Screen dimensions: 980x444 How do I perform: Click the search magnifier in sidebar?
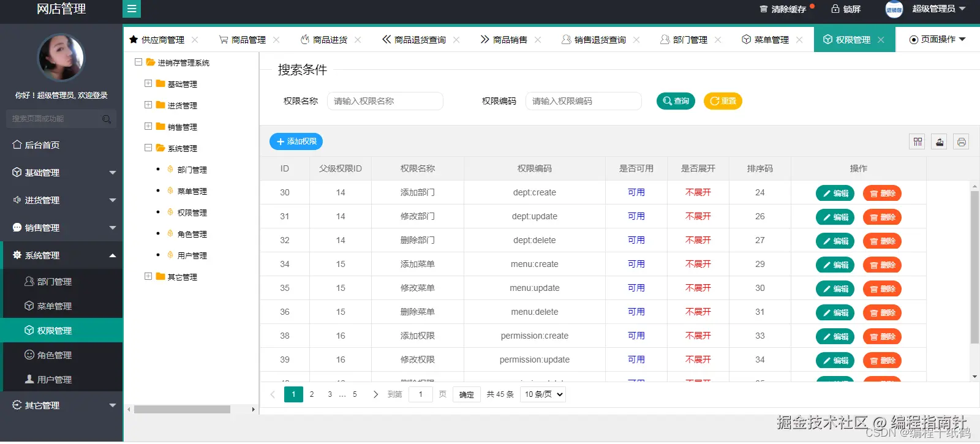click(107, 119)
